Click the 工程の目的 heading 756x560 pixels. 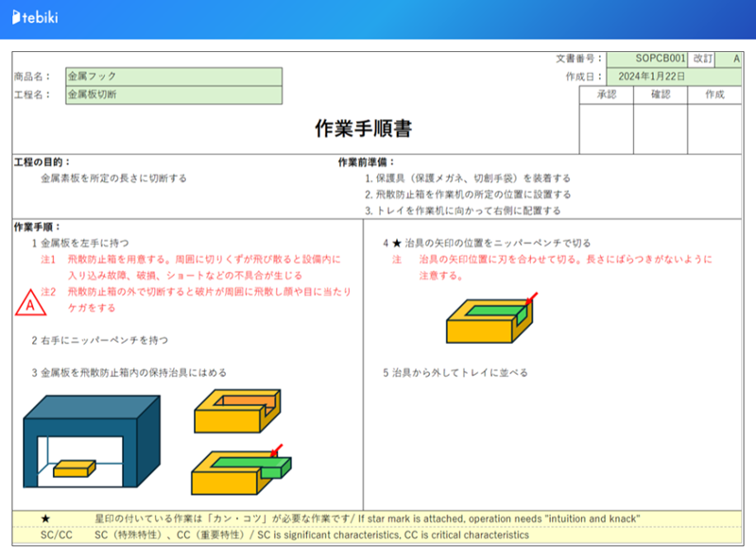point(42,161)
